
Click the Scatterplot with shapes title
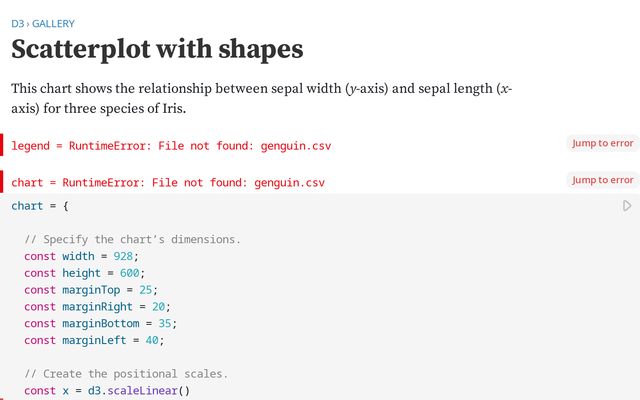coord(157,49)
